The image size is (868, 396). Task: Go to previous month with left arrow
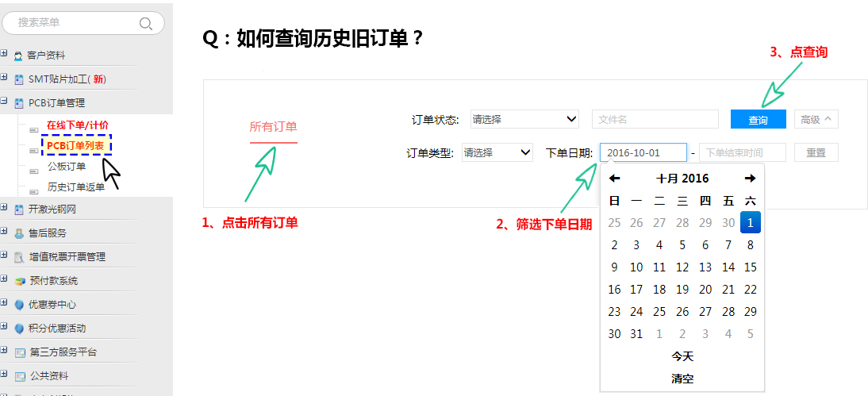coord(614,179)
